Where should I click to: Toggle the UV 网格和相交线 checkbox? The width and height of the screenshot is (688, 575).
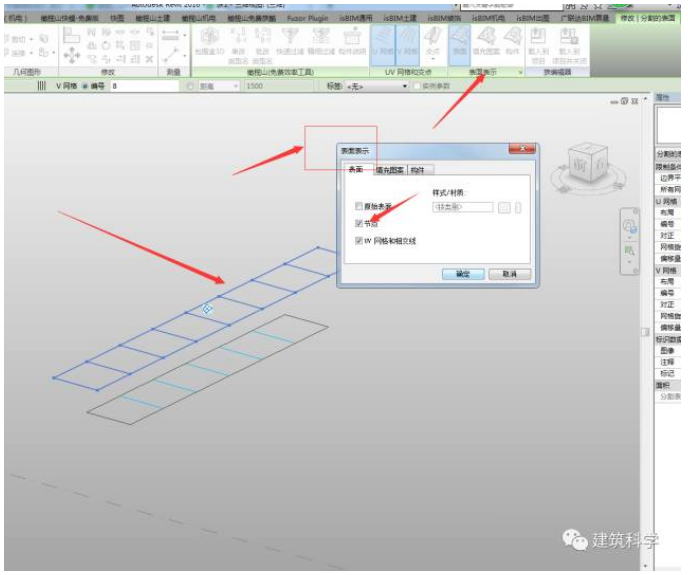pyautogui.click(x=358, y=241)
